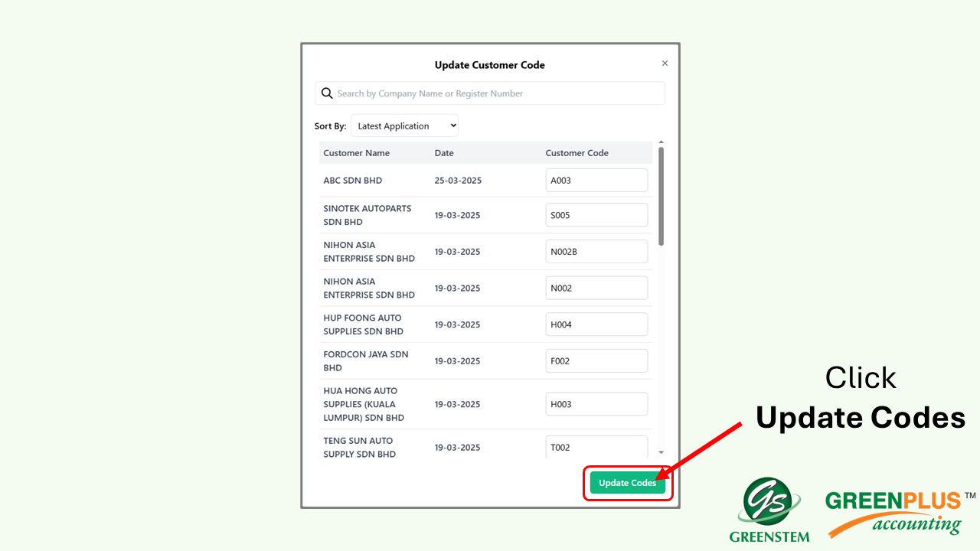Close the Update Customer Code dialog
The height and width of the screenshot is (551, 980).
665,64
